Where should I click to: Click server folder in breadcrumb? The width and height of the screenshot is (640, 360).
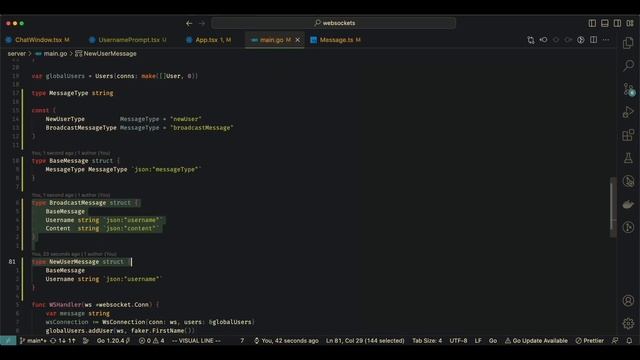16,53
